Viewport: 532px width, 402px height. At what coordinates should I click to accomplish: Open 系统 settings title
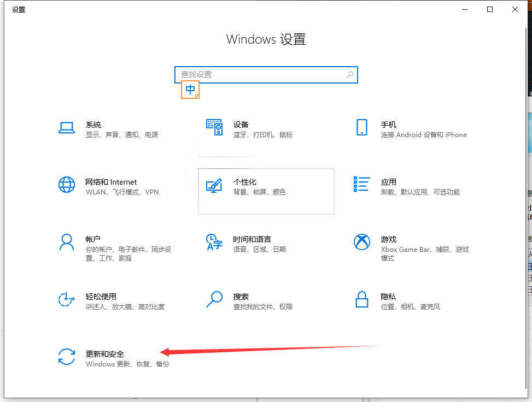pos(93,125)
